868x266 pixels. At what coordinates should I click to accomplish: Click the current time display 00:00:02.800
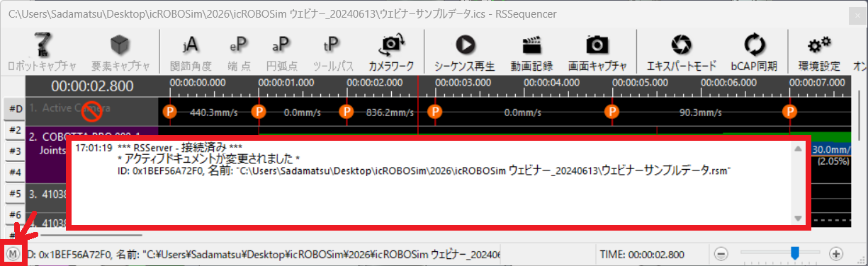92,86
